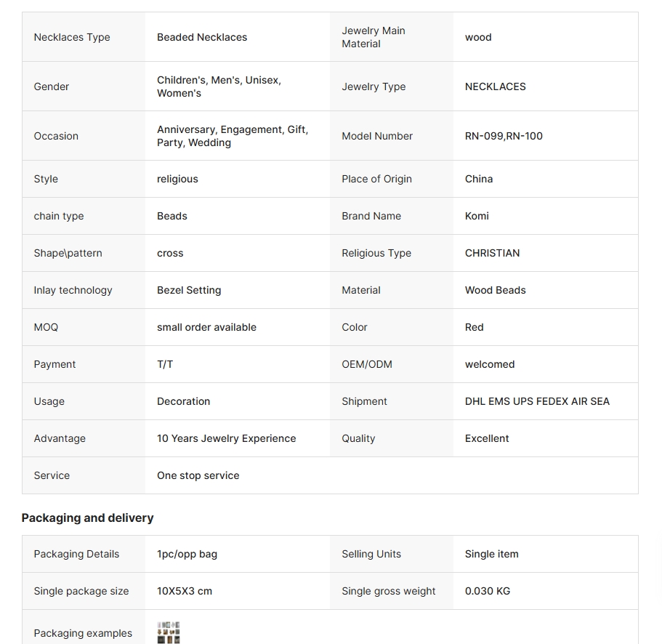Screen dimensions: 662x644
Task: Click "10 Years Jewelry Experience" advantage text
Action: click(226, 438)
